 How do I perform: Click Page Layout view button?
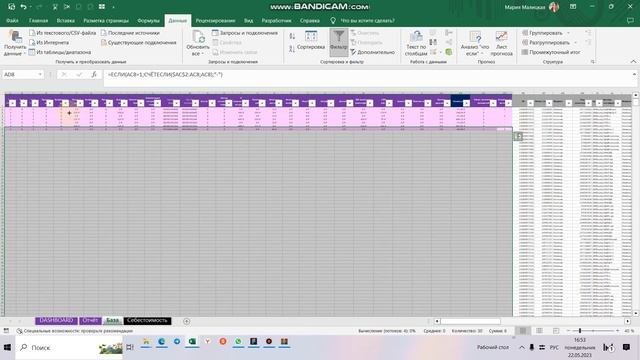(x=539, y=331)
